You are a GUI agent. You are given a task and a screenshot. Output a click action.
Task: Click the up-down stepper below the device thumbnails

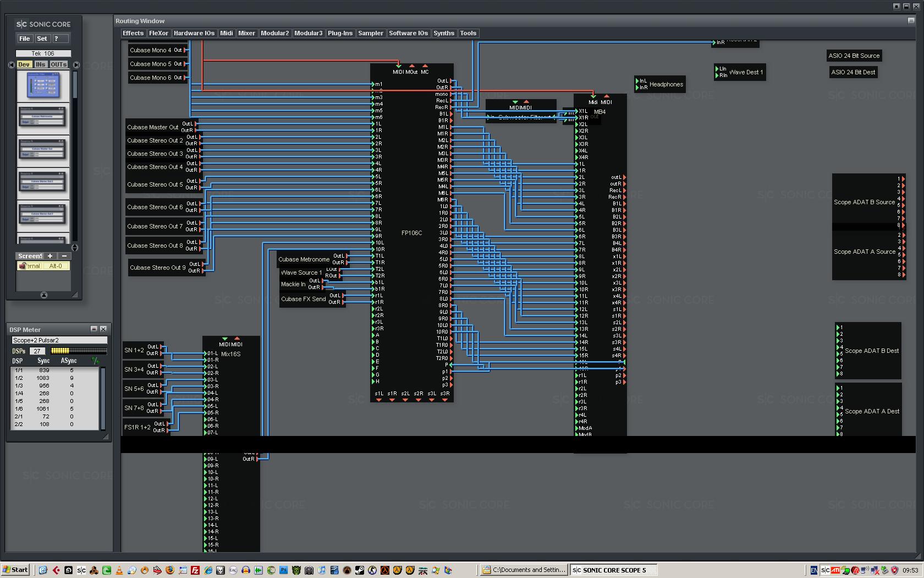click(x=75, y=248)
